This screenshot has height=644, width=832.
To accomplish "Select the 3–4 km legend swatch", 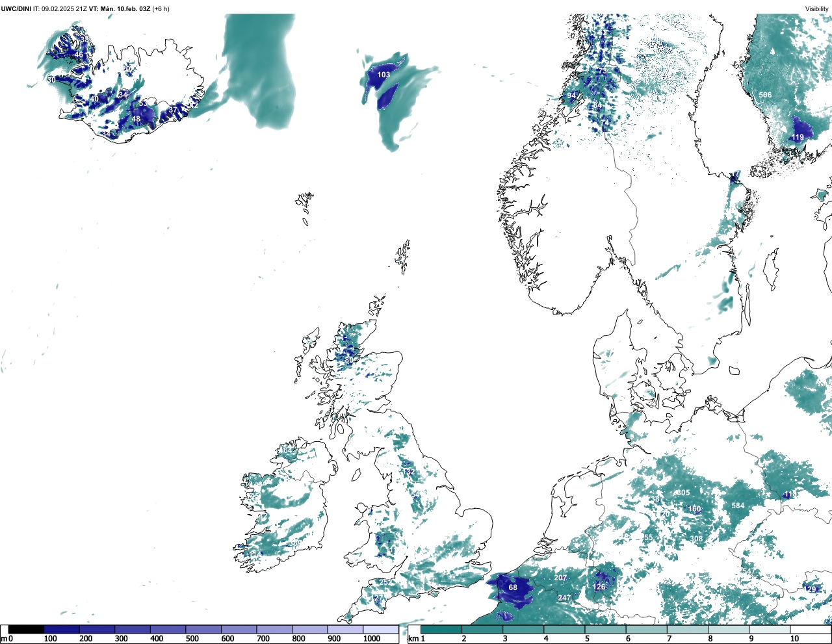I will point(523,630).
